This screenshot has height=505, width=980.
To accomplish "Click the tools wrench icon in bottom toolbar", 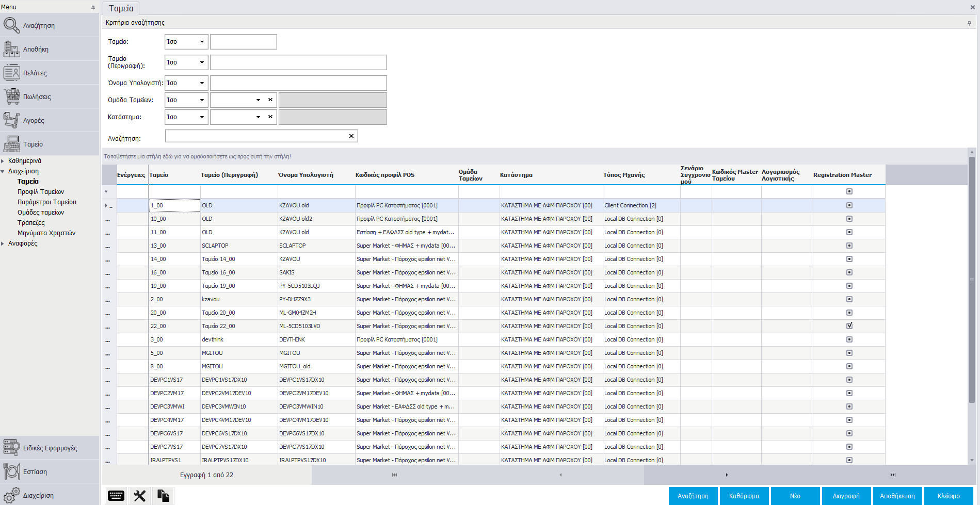I will click(x=139, y=496).
